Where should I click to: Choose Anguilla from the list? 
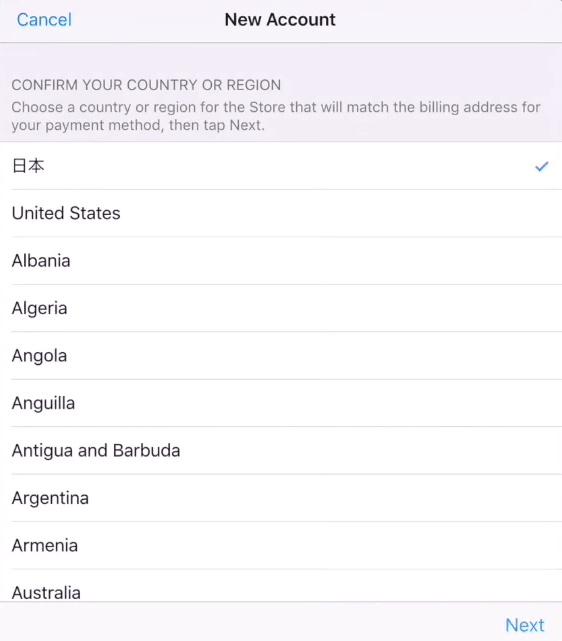click(x=281, y=403)
